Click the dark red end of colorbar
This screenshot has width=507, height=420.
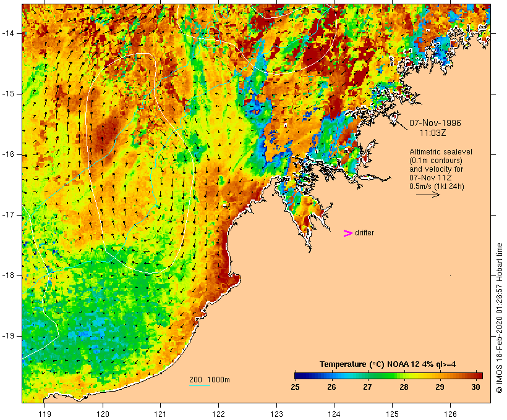pyautogui.click(x=479, y=376)
